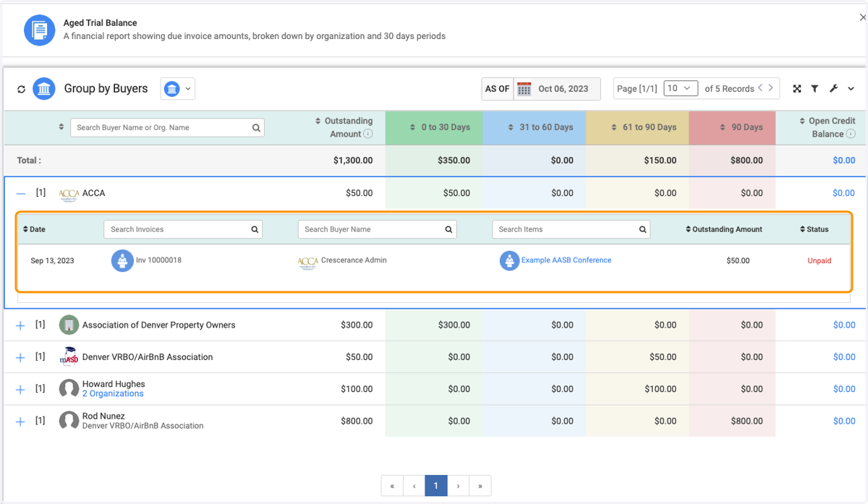
Task: Sort invoices by Outstanding Amount
Action: (x=724, y=229)
